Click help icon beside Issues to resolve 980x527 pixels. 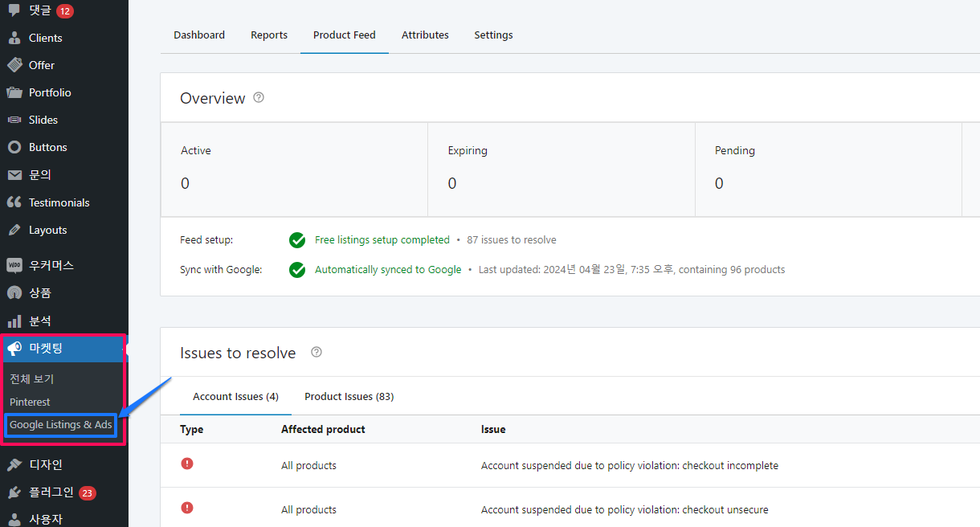[x=316, y=352]
